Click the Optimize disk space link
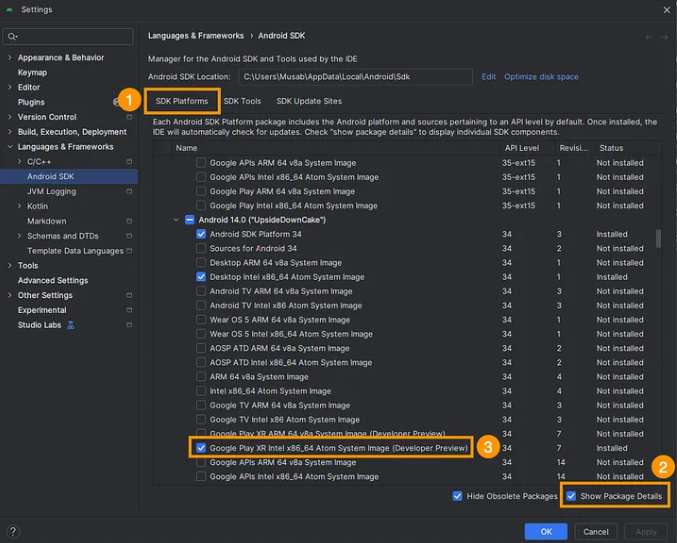 [x=541, y=77]
